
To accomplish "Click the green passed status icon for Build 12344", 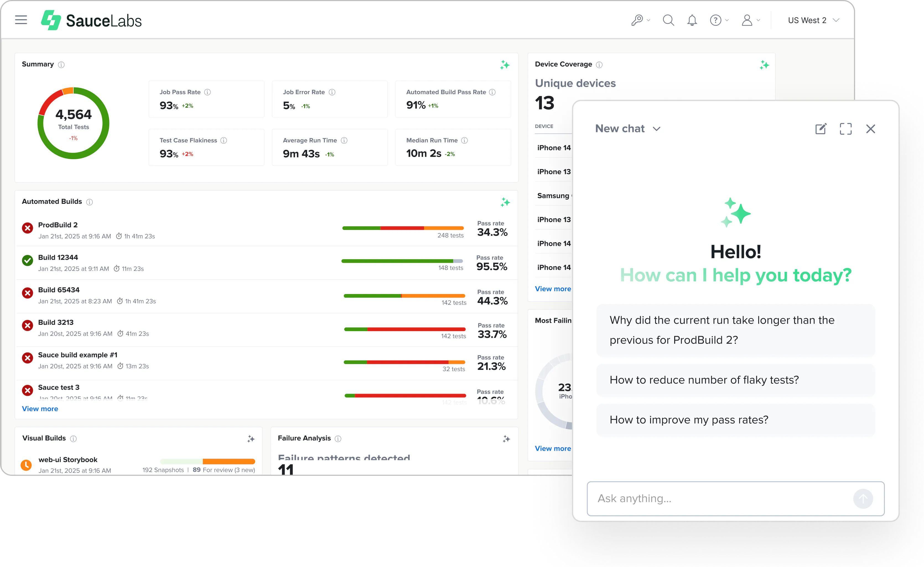I will tap(27, 261).
